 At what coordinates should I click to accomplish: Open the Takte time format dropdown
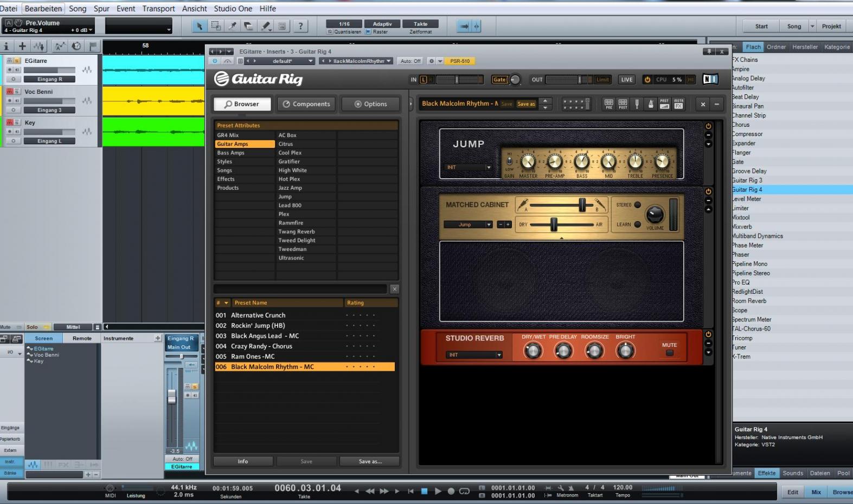point(420,24)
